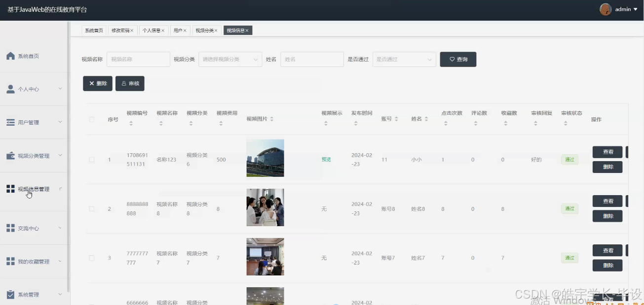Check the row 3 视频名称7 checkbox
The height and width of the screenshot is (305, 644).
pos(92,258)
